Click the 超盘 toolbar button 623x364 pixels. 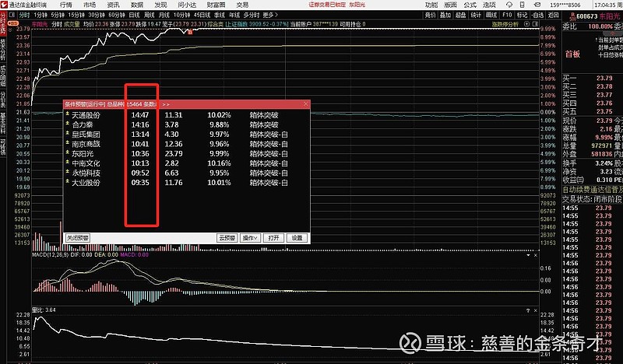pyautogui.click(x=461, y=15)
